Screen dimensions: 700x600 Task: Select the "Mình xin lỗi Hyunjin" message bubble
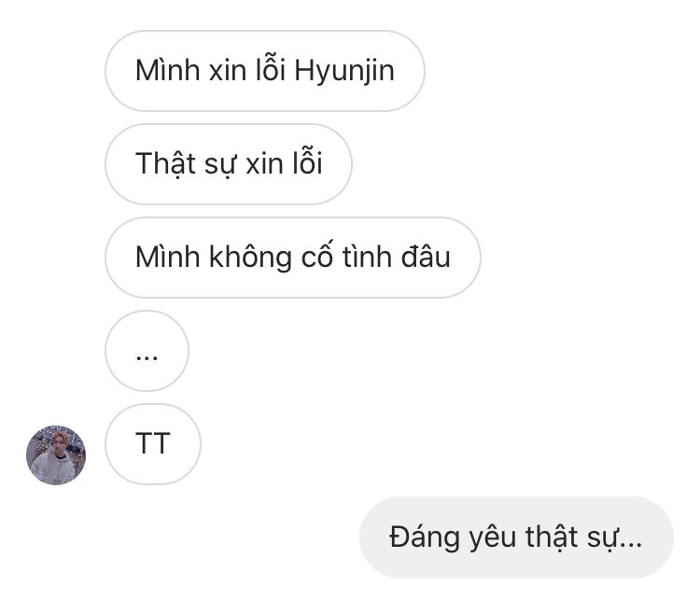(265, 71)
